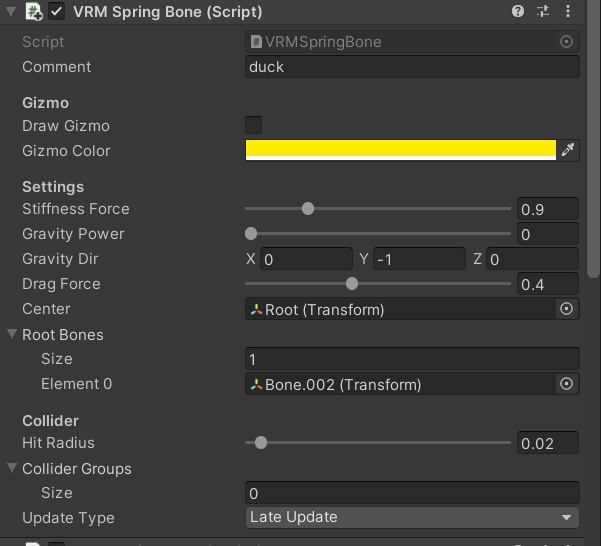
Task: Collapse the Root Bones list
Action: [12, 334]
